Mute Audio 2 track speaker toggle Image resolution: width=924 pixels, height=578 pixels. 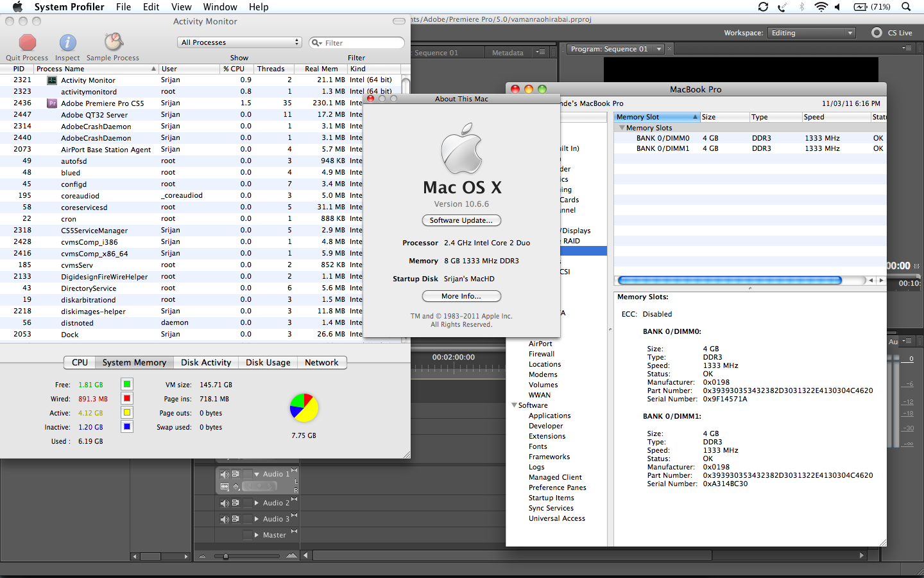[225, 503]
